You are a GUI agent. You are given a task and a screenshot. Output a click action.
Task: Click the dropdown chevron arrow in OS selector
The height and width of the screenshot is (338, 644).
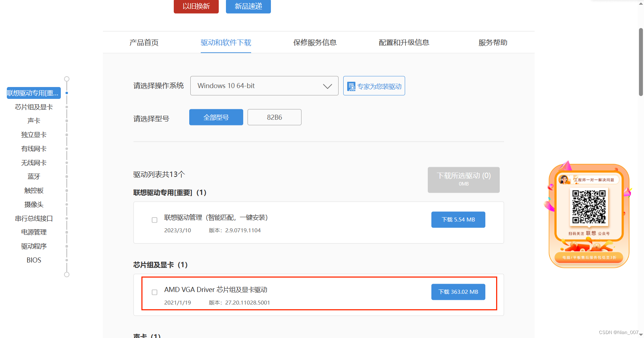[x=327, y=86]
